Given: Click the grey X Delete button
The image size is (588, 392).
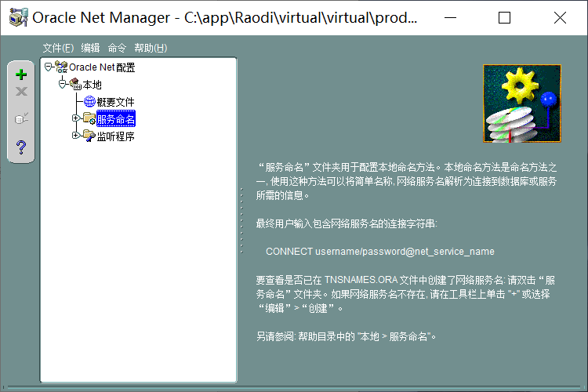Looking at the screenshot, I should click(21, 91).
